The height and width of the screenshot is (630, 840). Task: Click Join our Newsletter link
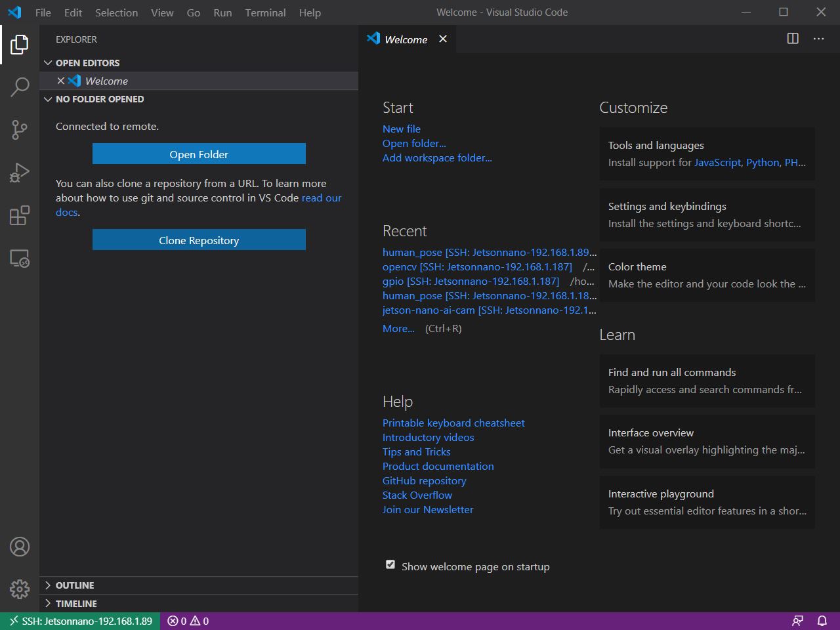(x=427, y=510)
